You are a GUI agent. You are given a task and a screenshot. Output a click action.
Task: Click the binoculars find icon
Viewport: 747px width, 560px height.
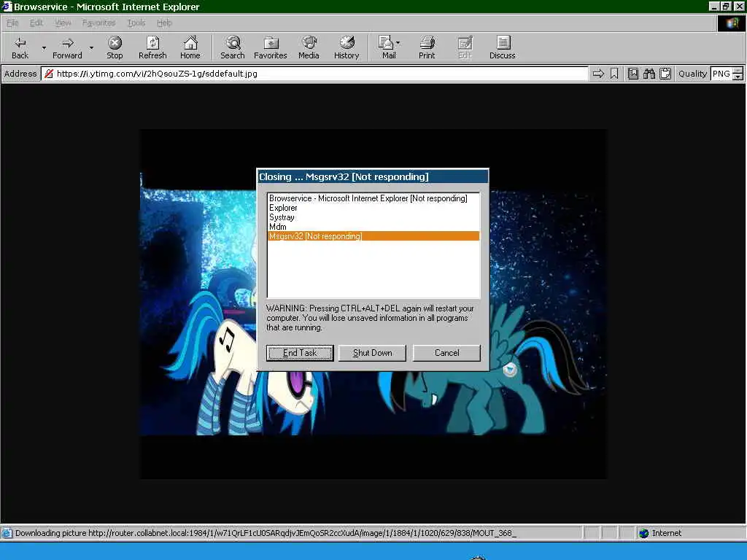[x=649, y=74]
